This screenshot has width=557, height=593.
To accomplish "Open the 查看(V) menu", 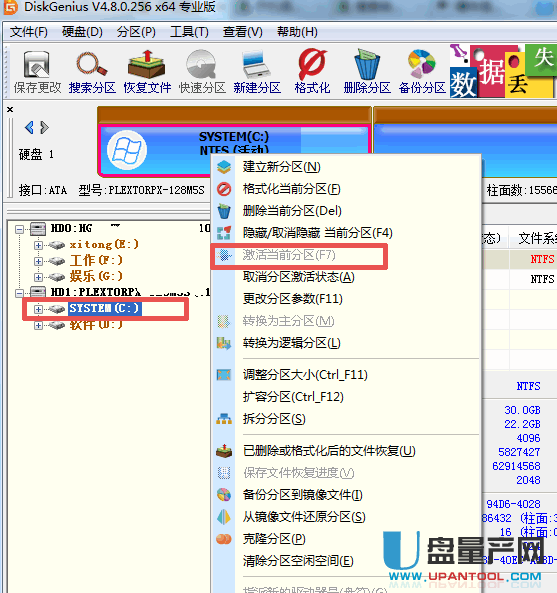I will (242, 32).
